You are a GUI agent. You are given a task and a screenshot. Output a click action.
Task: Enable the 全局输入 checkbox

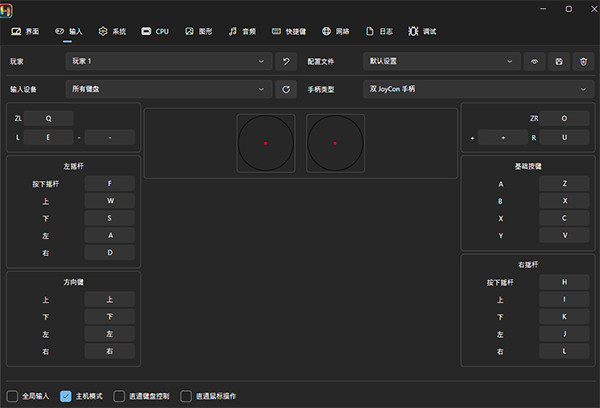click(x=12, y=396)
